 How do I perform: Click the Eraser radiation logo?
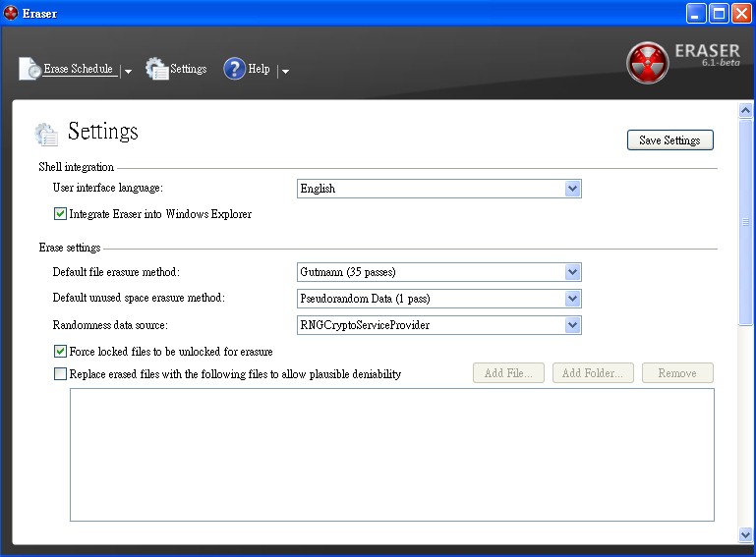tap(648, 63)
